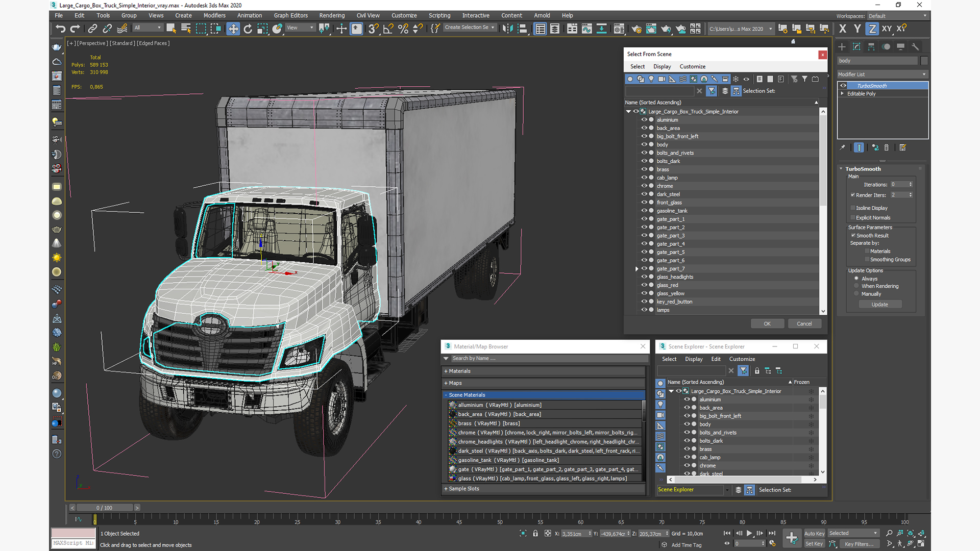The height and width of the screenshot is (551, 980).
Task: Toggle Smooth Result checkbox
Action: point(853,235)
